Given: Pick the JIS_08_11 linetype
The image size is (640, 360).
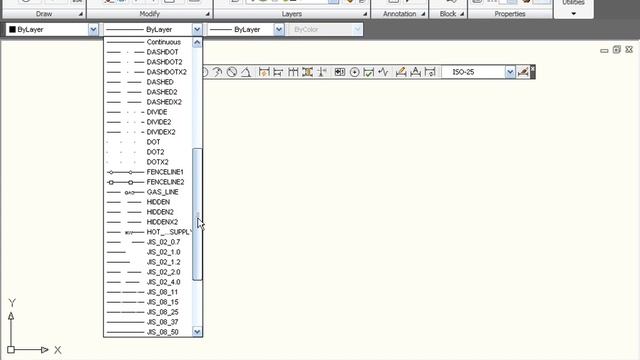Looking at the screenshot, I should pyautogui.click(x=148, y=292).
